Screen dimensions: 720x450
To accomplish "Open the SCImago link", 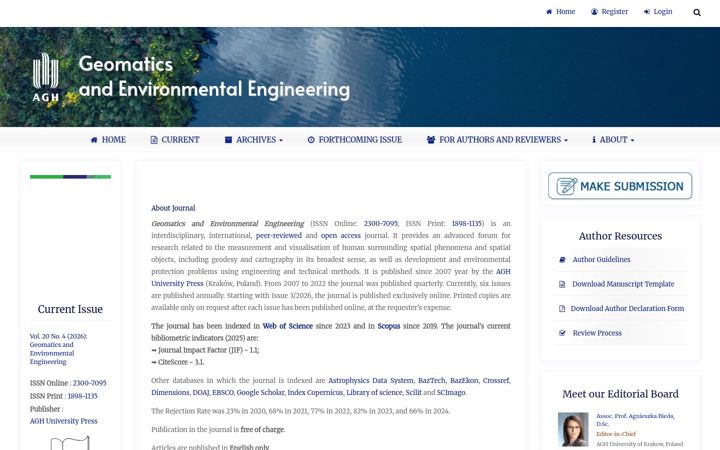I will coord(450,393).
